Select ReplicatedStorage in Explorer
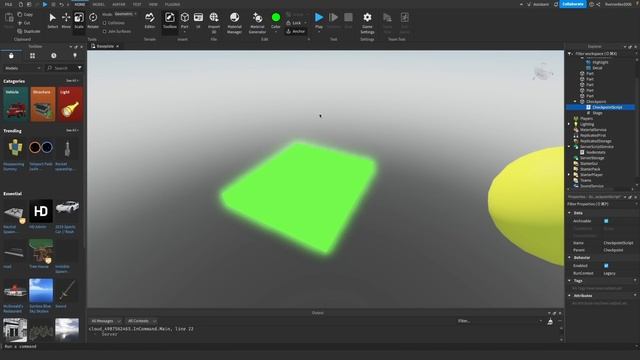Viewport: 640px width, 360px height. (595, 141)
